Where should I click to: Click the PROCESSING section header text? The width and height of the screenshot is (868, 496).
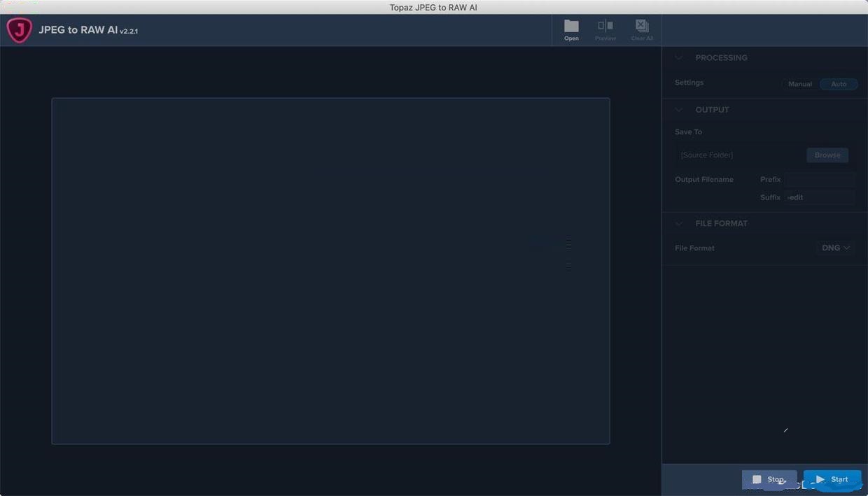tap(721, 57)
